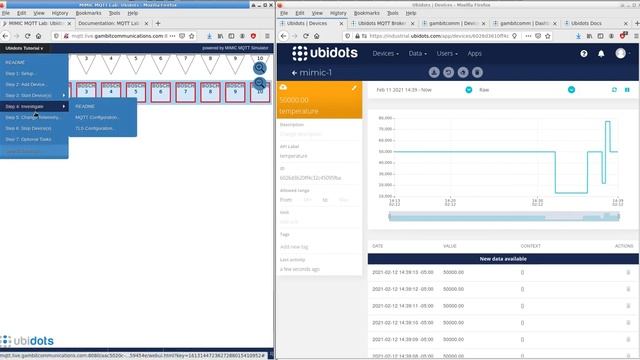Zoom in on the MIMIC device map
This screenshot has width=640, height=360.
pyautogui.click(x=260, y=68)
